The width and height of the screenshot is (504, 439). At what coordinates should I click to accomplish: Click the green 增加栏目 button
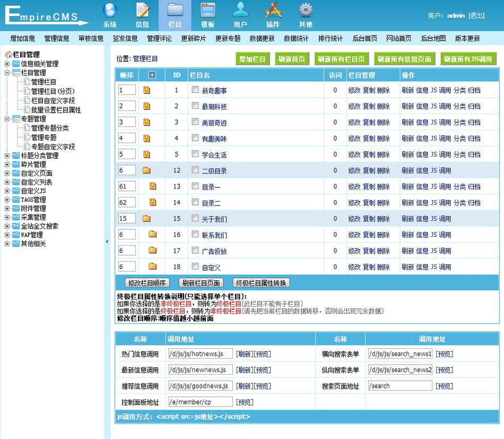point(253,59)
